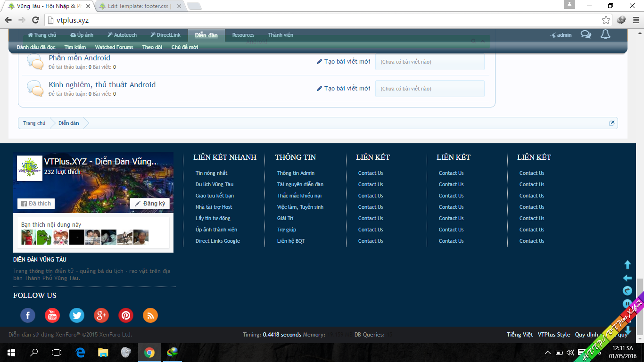
Task: Click 'Tạo bài viết mới' for Phần mềm Android
Action: (344, 62)
